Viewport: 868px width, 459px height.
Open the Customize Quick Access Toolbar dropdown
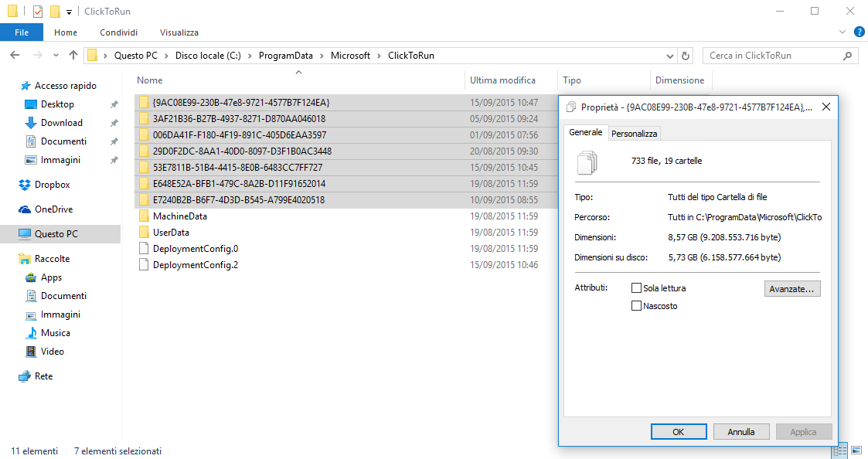(70, 12)
